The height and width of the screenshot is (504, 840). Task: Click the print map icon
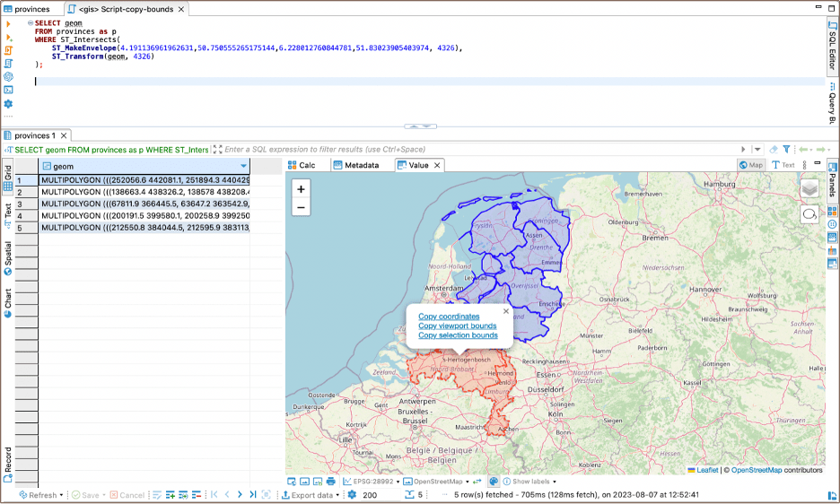pos(330,482)
